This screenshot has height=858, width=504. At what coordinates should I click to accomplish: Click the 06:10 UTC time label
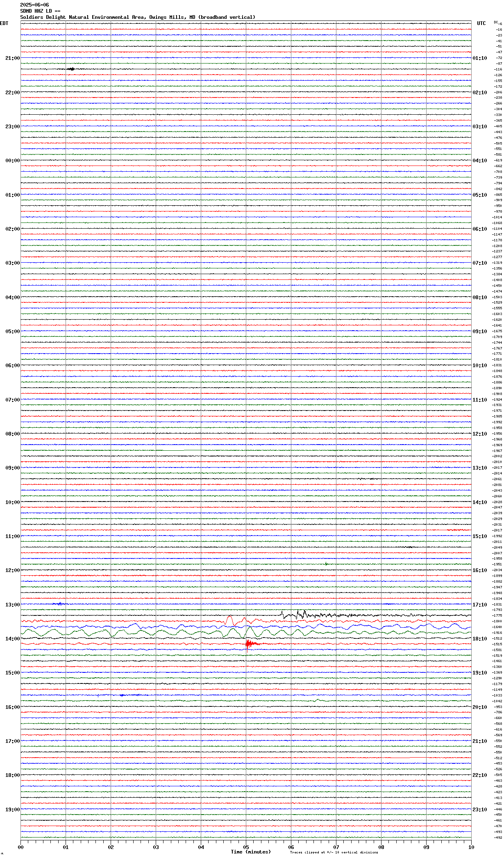pyautogui.click(x=480, y=229)
